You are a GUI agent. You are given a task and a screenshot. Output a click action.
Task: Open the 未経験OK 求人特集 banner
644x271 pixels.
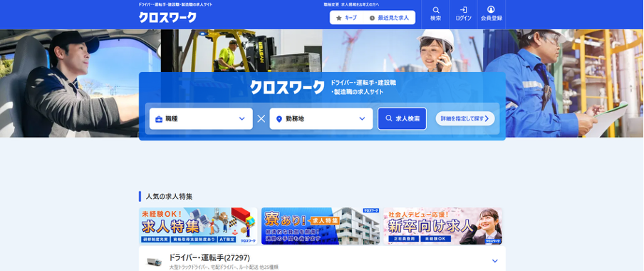coord(198,226)
